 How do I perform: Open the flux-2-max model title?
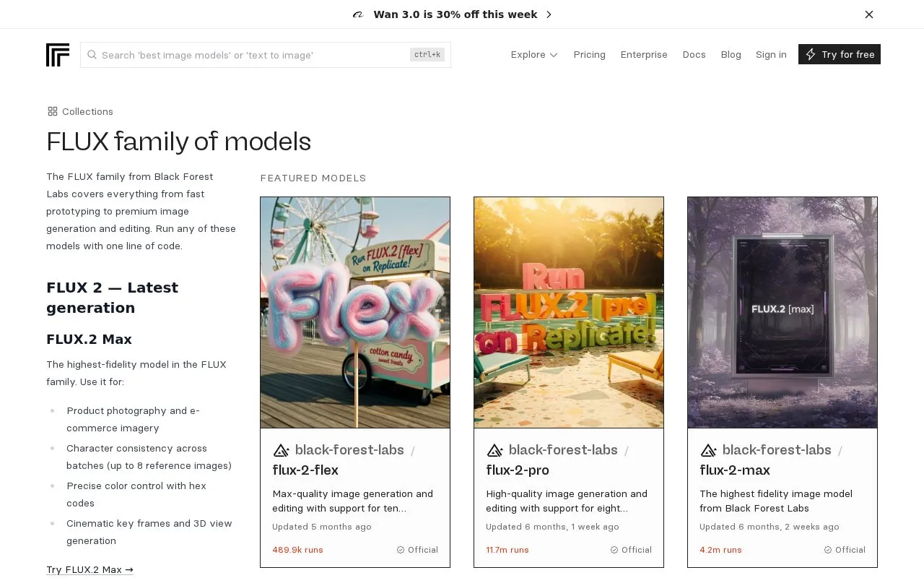point(735,470)
